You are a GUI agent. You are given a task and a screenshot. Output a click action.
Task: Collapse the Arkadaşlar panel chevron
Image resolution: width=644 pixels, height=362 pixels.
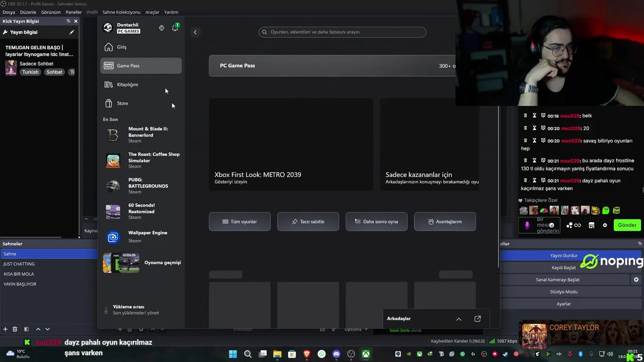point(458,319)
